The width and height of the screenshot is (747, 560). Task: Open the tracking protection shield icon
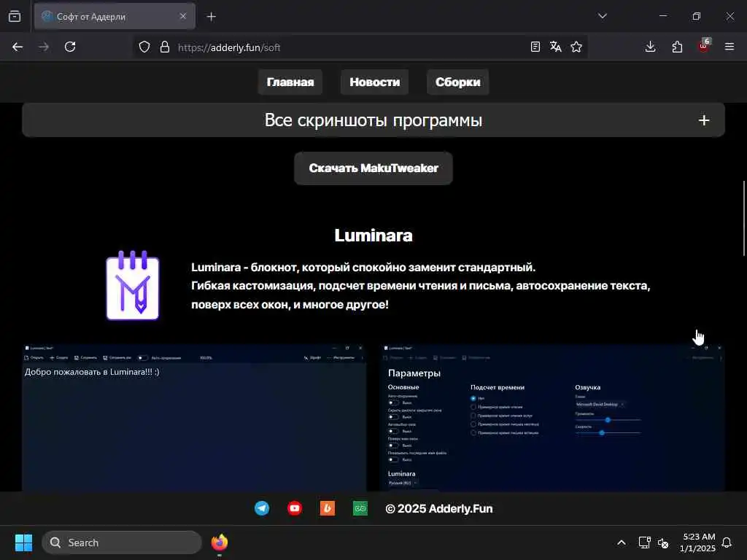pos(144,47)
